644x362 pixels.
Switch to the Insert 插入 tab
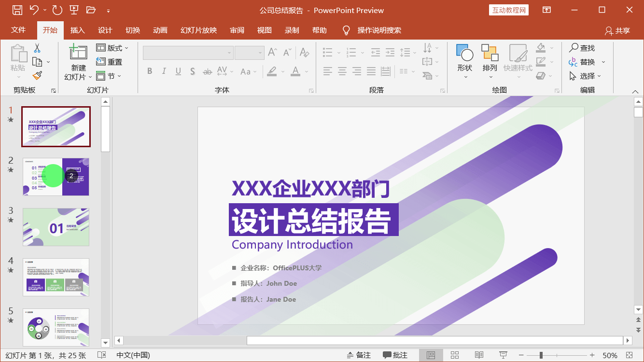pos(78,30)
